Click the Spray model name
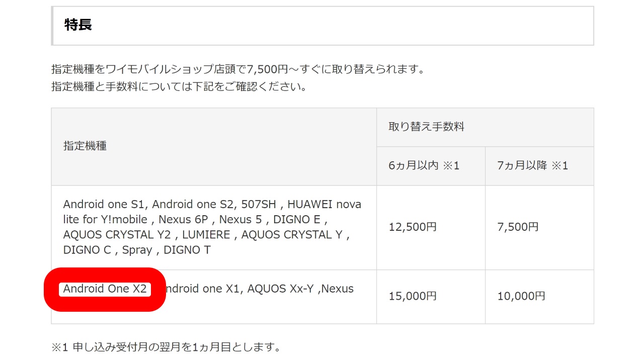644x362 pixels. coord(137,250)
